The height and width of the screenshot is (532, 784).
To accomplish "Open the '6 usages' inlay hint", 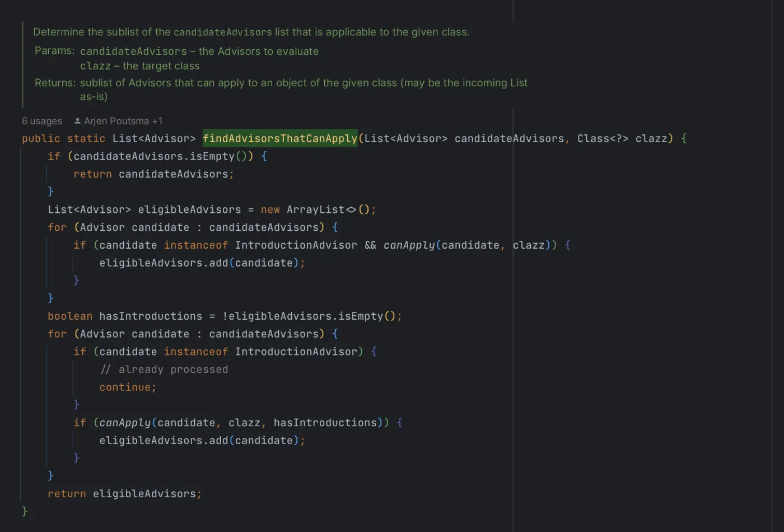I will 42,121.
